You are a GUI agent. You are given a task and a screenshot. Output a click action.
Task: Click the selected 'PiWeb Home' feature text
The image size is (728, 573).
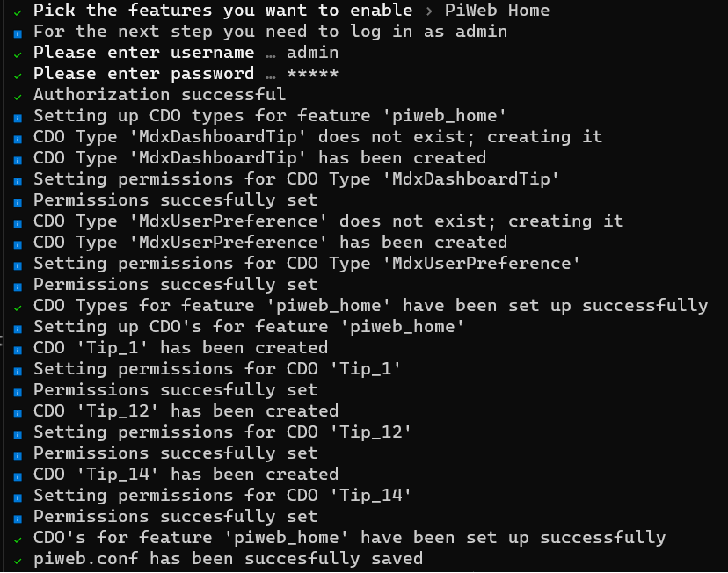pyautogui.click(x=497, y=11)
